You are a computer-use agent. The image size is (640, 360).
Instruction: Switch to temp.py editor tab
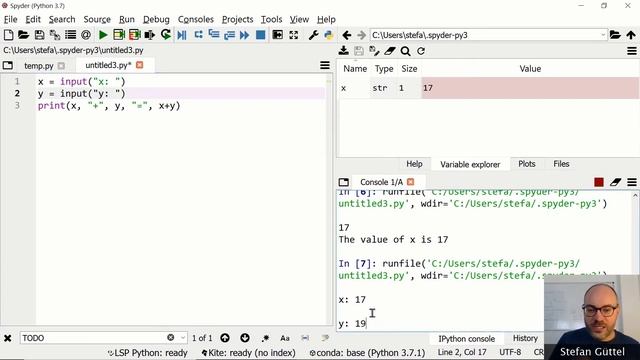click(x=39, y=65)
